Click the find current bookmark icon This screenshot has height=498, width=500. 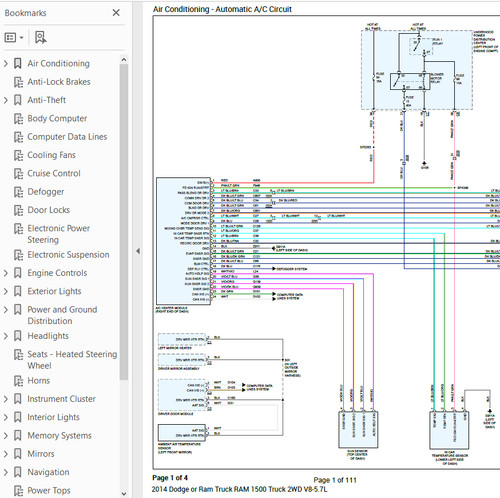click(x=41, y=37)
